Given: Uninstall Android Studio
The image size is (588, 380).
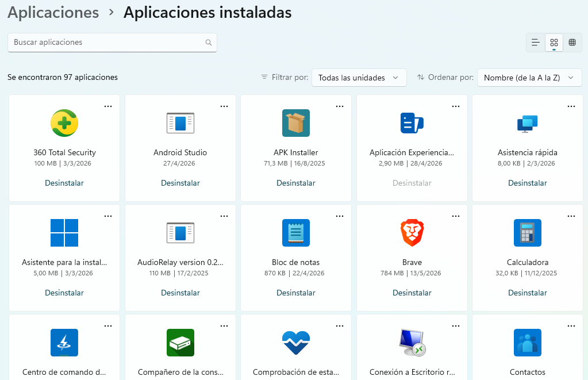Looking at the screenshot, I should (x=180, y=183).
